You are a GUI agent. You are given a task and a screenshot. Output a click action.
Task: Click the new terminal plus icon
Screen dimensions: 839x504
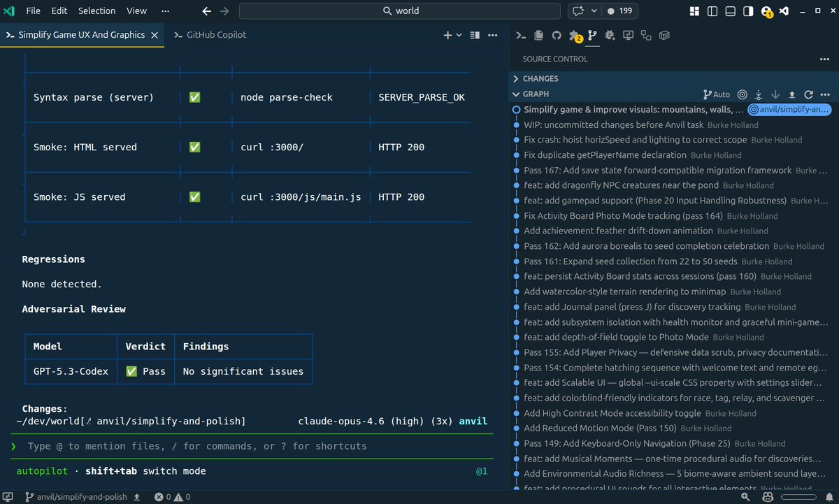click(x=447, y=35)
